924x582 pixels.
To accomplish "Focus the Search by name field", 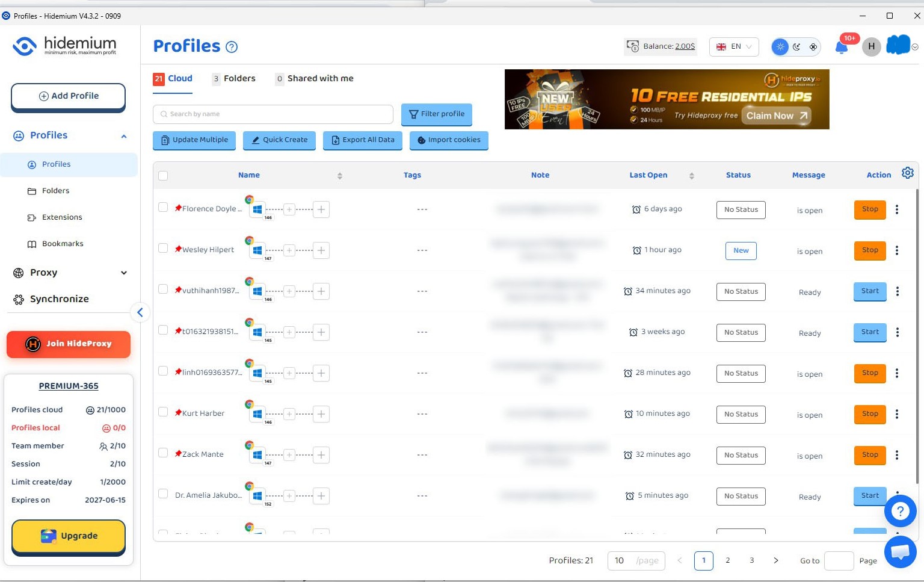I will (273, 114).
